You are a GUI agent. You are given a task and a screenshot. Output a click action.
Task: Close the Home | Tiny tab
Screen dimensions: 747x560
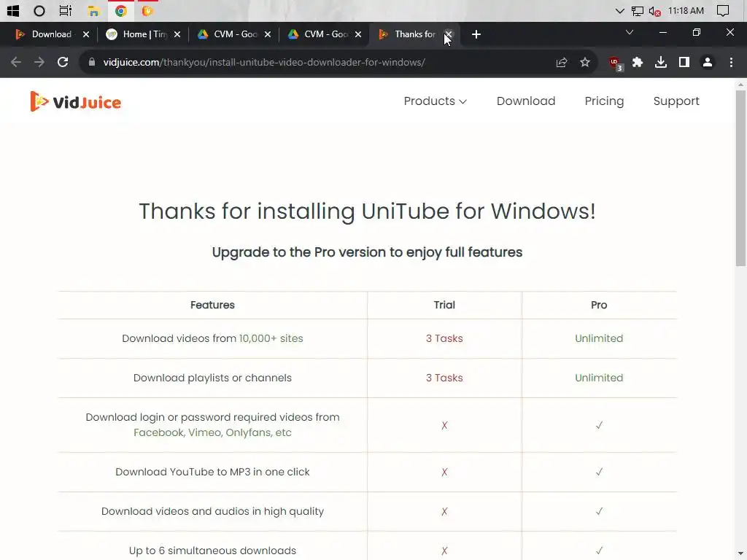coord(177,34)
